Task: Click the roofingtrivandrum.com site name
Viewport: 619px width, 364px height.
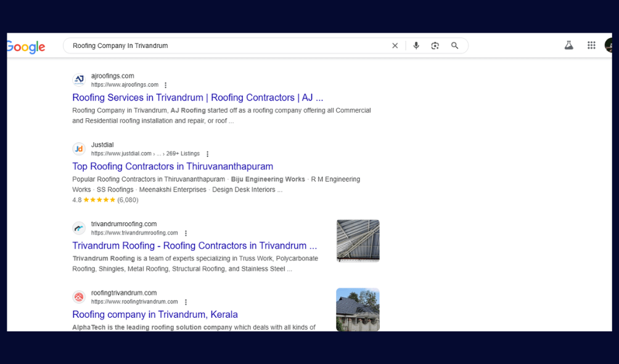Action: (124, 293)
